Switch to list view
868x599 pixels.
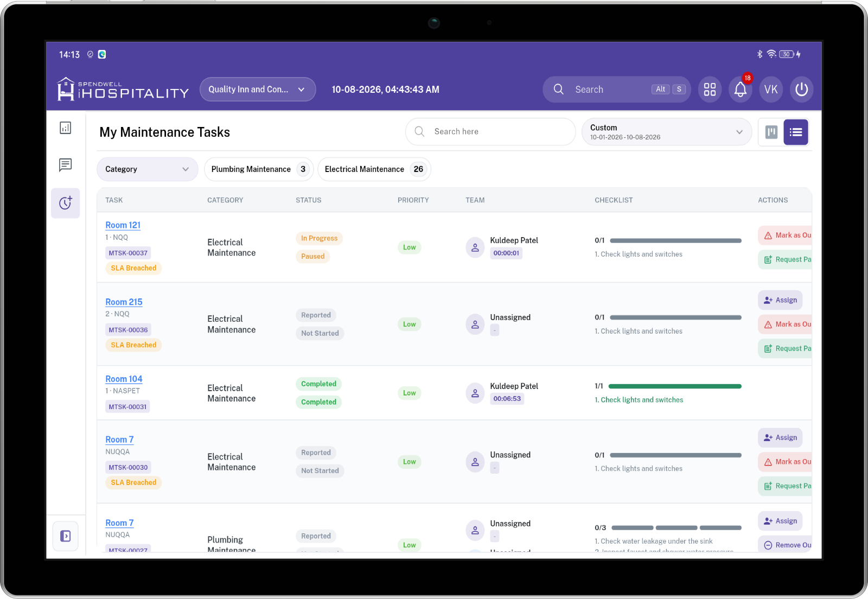(x=796, y=132)
